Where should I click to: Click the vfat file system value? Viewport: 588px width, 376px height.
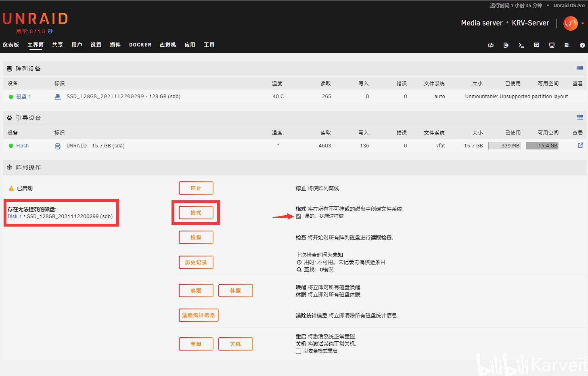pyautogui.click(x=440, y=146)
